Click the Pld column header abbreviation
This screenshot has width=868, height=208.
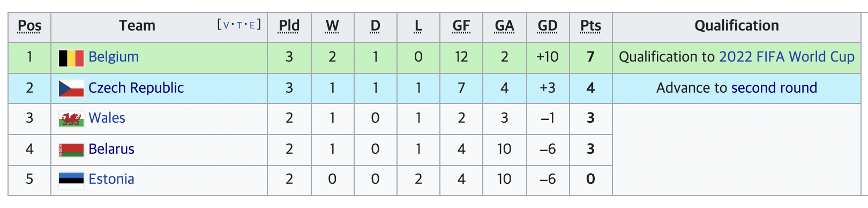(x=289, y=26)
